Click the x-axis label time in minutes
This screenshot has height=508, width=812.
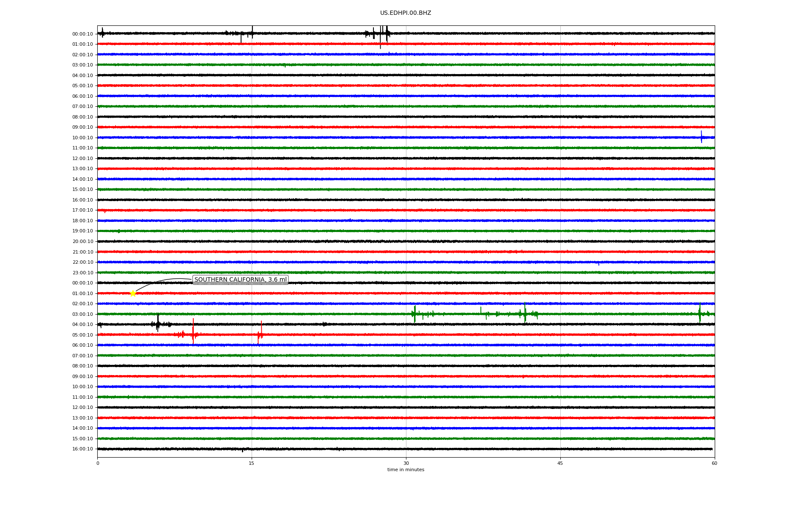405,469
